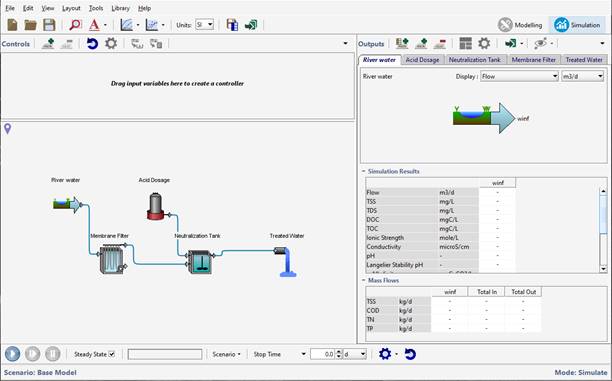Click the stop time value field showing 0.0
This screenshot has width=612, height=381.
(x=322, y=354)
